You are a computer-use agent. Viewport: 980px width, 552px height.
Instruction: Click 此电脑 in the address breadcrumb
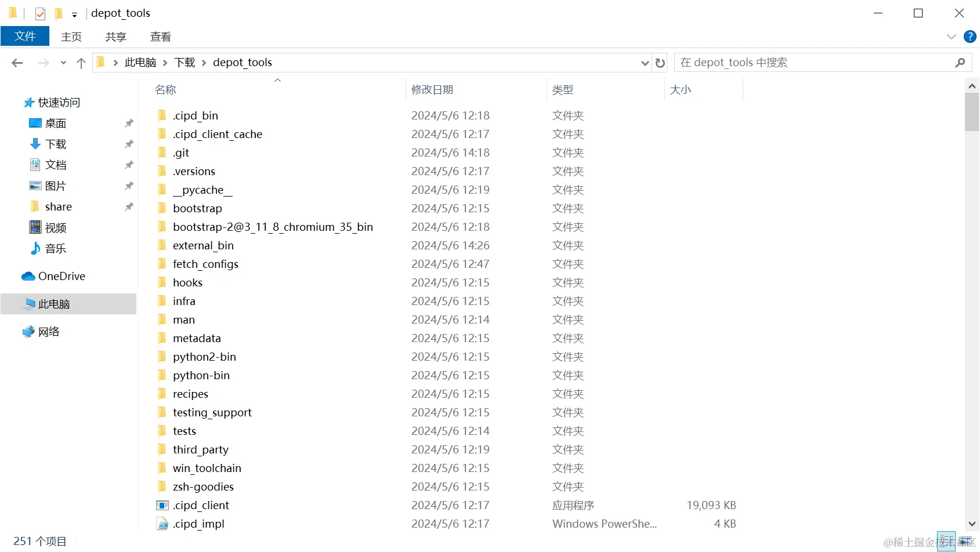[x=140, y=63]
